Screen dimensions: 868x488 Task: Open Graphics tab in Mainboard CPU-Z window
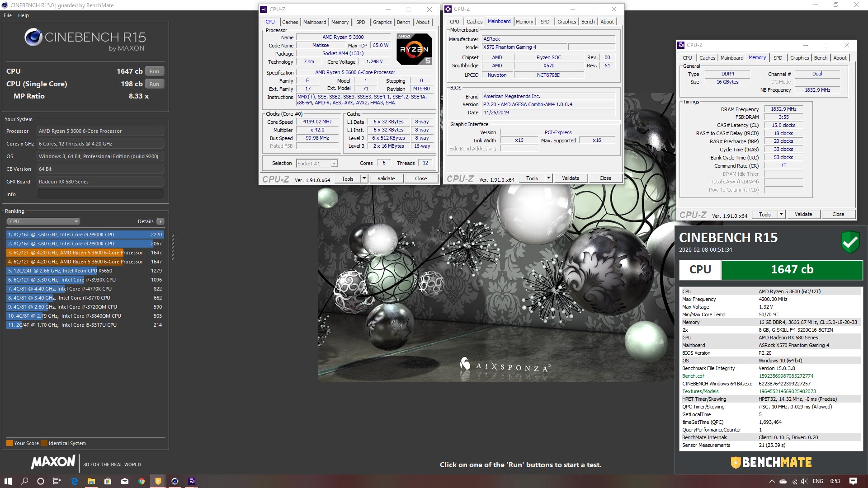pyautogui.click(x=566, y=22)
